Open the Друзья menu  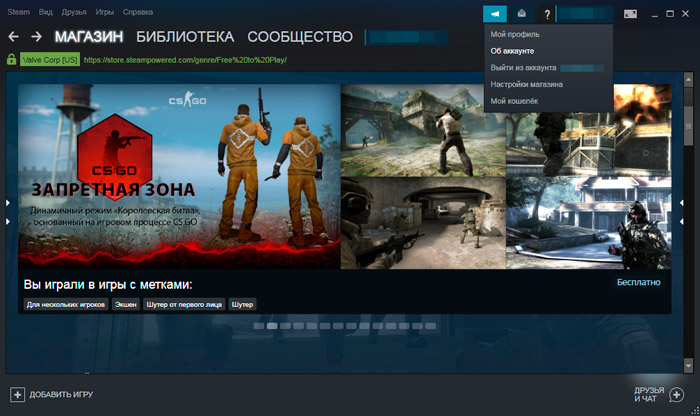pyautogui.click(x=74, y=12)
